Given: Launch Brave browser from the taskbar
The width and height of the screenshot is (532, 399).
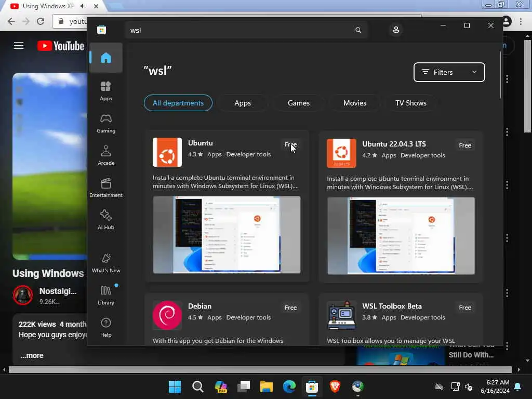Looking at the screenshot, I should click(335, 387).
